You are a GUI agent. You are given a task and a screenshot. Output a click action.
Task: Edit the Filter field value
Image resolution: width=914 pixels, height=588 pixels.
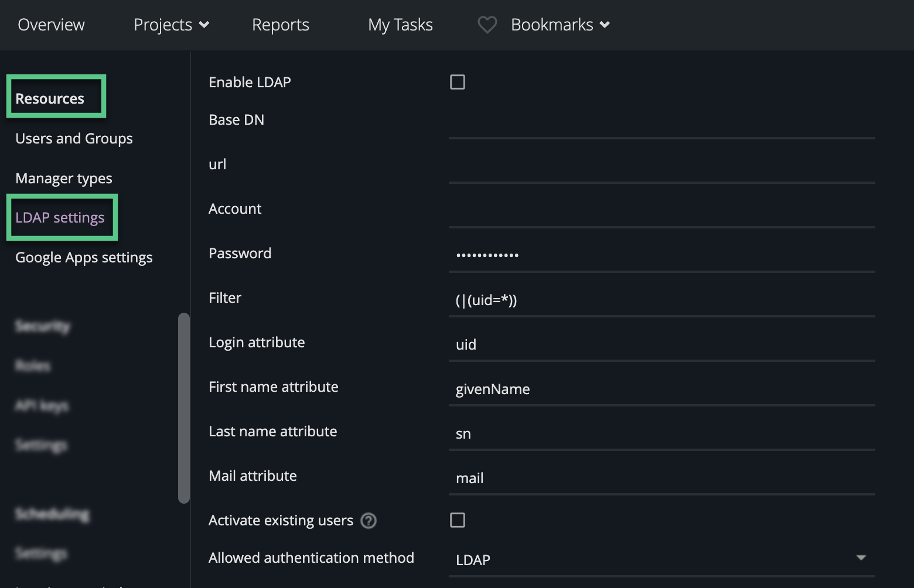coord(661,300)
